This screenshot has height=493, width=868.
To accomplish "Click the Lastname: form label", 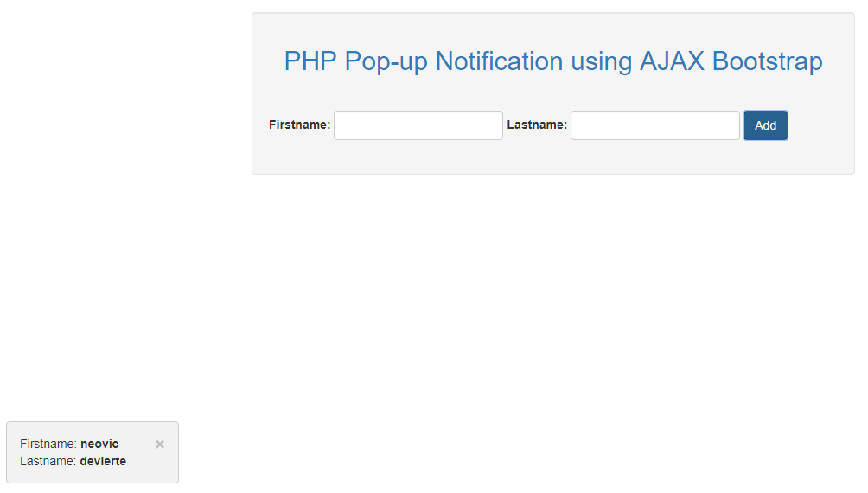I will click(537, 125).
